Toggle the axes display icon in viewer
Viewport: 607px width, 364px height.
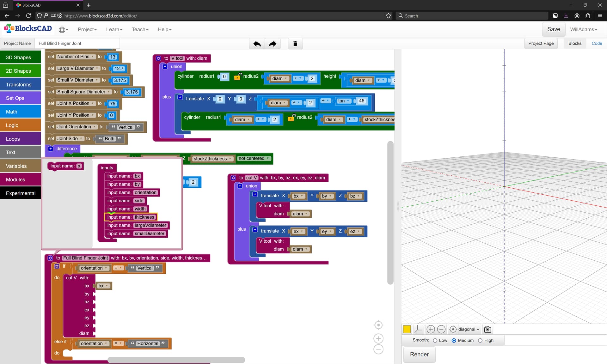point(418,329)
